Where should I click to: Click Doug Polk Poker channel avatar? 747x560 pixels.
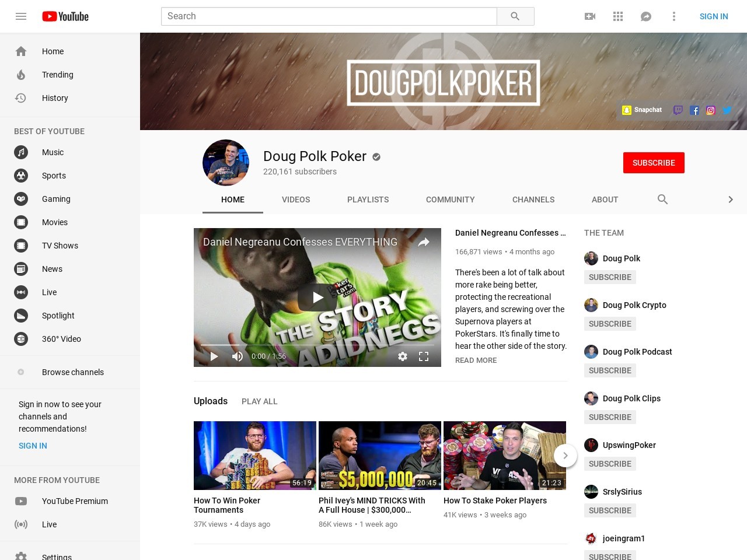[x=226, y=163]
